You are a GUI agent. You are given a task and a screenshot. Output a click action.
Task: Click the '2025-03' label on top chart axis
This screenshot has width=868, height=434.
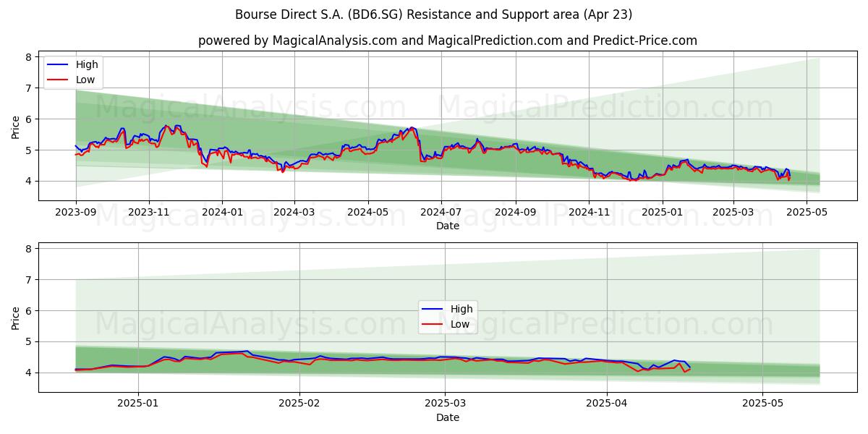(x=733, y=213)
